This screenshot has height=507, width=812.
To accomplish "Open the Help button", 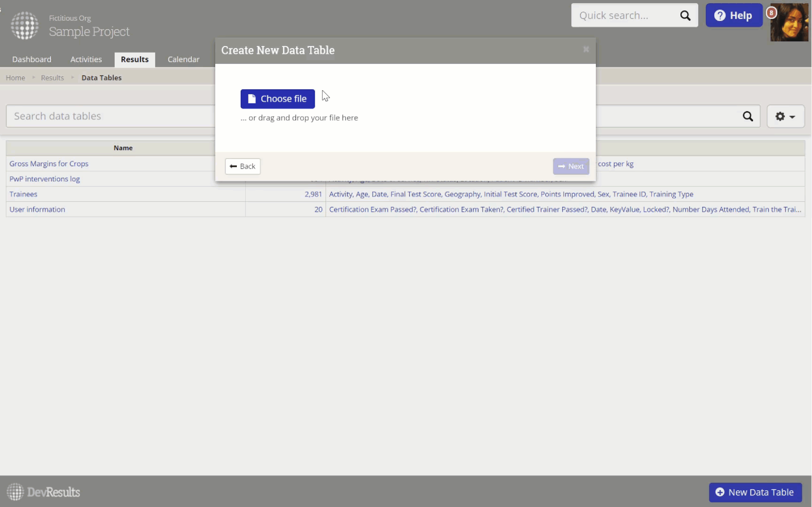I will 733,15.
